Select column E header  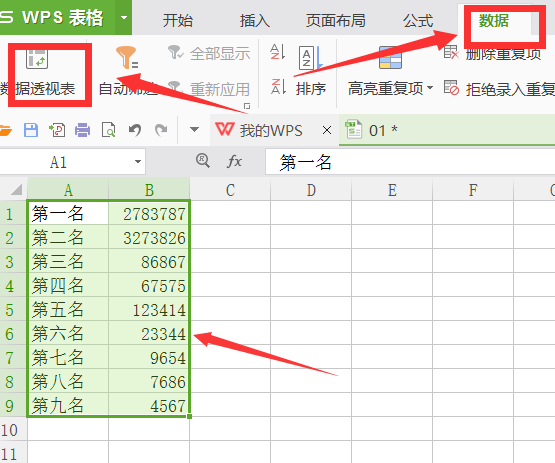click(392, 190)
